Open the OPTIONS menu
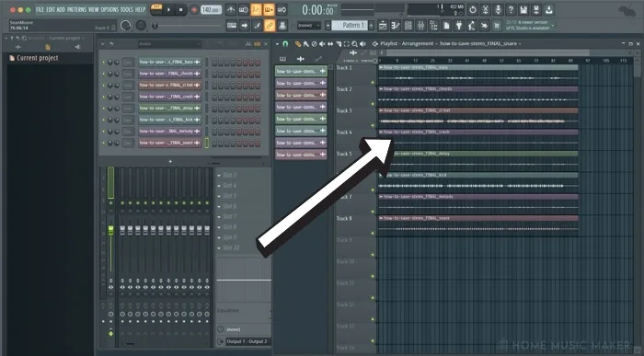 tap(109, 9)
